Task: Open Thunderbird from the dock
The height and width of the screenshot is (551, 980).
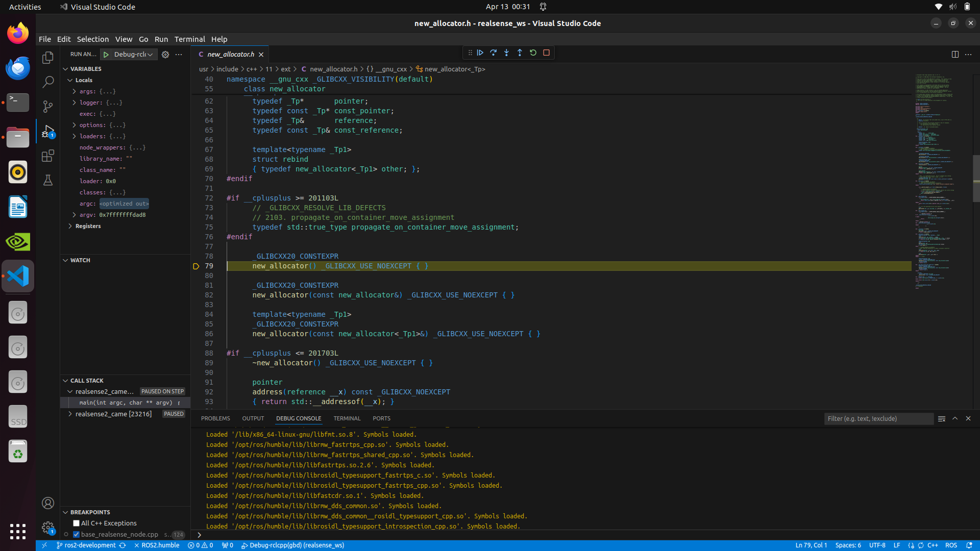Action: pos(18,68)
